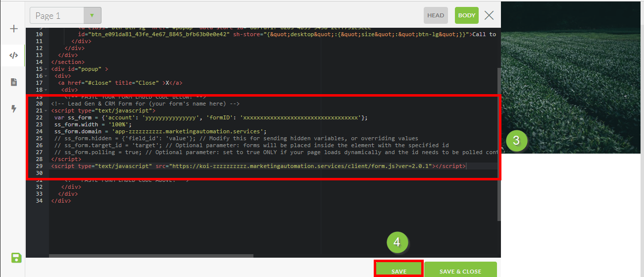The height and width of the screenshot is (277, 644).
Task: Collapse the div fold arrow on line 16
Action: (46, 76)
